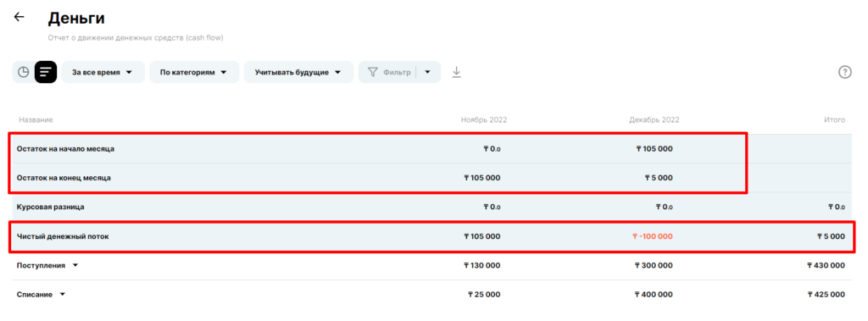
Task: Click Поступления total 430 000
Action: (826, 266)
